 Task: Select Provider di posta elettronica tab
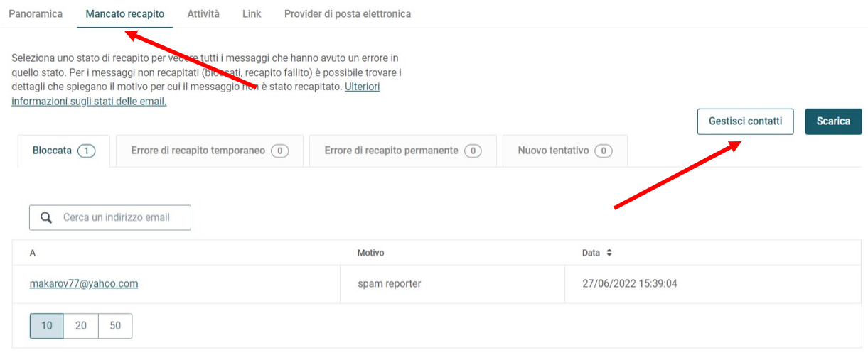coord(348,13)
